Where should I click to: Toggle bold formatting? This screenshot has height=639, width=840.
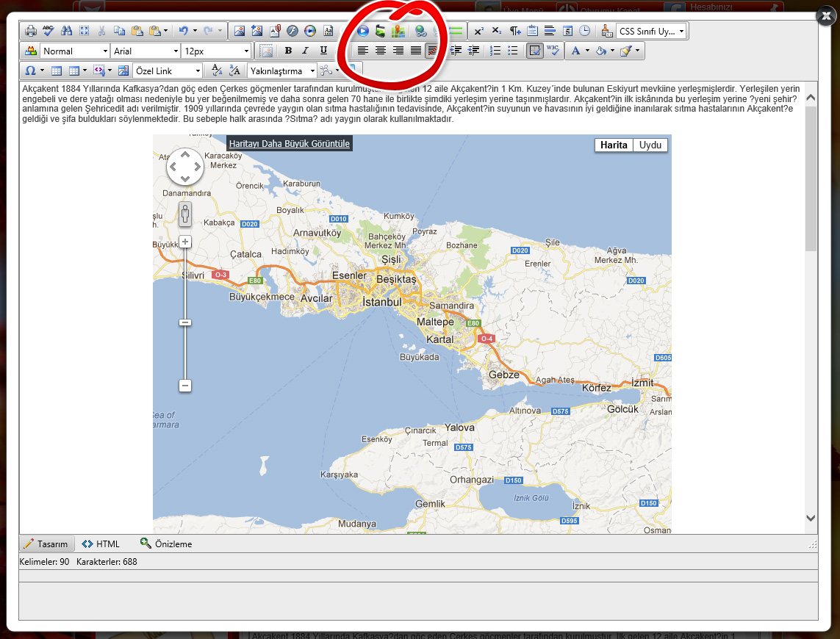tap(288, 51)
